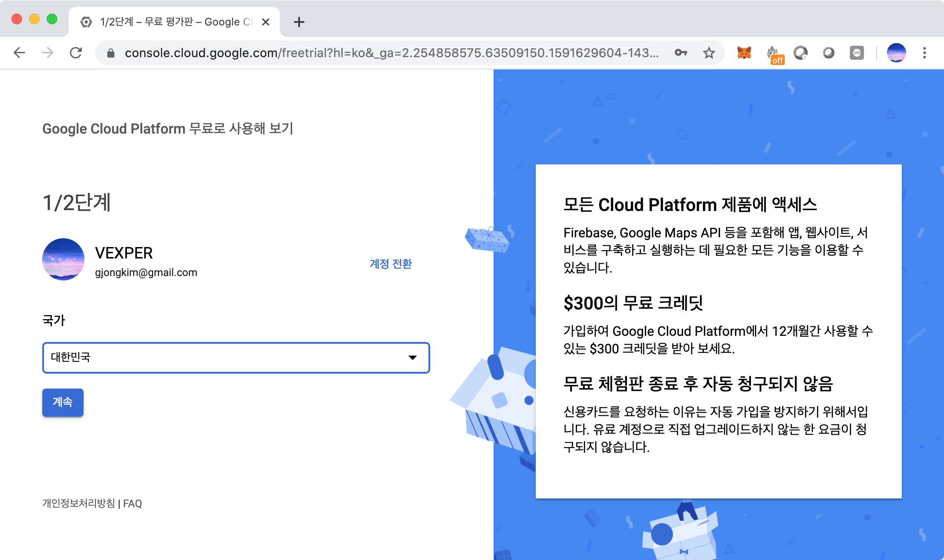Close the current tab

266,22
